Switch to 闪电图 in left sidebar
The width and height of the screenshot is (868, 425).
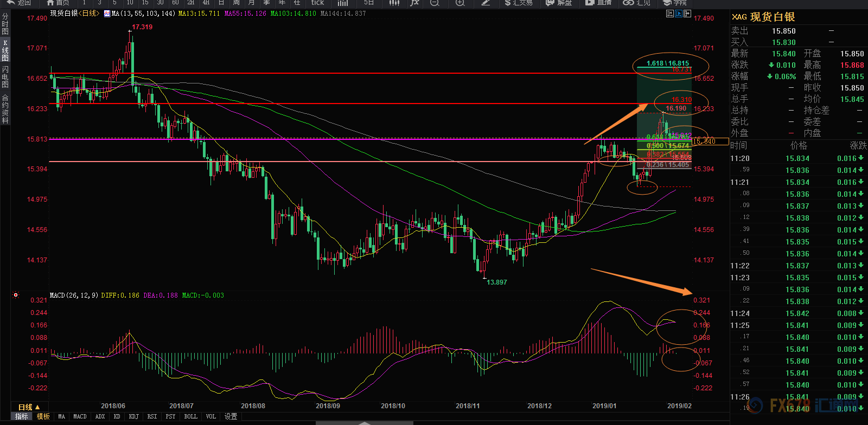[x=5, y=77]
